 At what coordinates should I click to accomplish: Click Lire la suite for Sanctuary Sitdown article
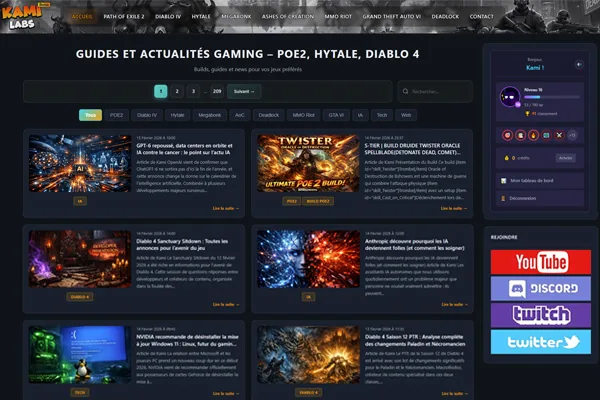point(226,305)
